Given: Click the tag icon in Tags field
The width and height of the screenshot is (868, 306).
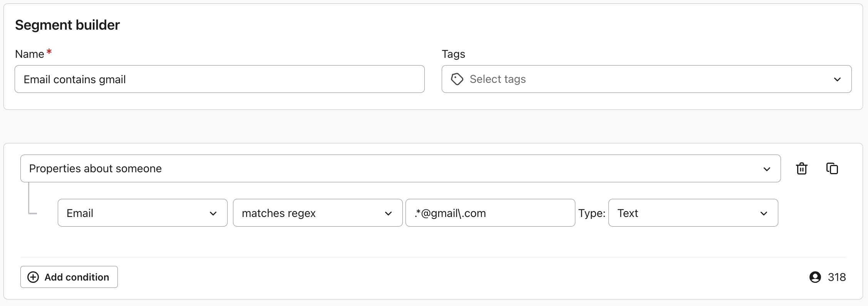Looking at the screenshot, I should point(457,79).
